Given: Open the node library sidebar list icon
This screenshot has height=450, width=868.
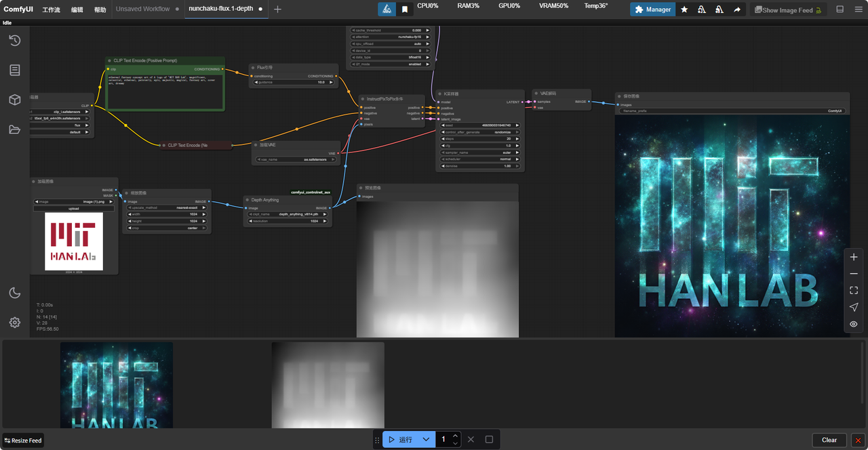Looking at the screenshot, I should 14,70.
